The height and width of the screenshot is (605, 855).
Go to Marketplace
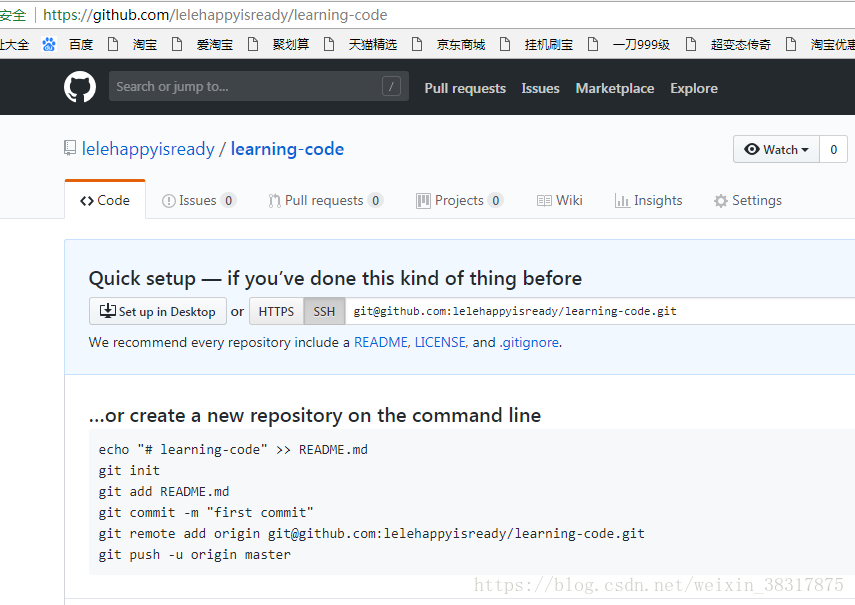point(615,88)
